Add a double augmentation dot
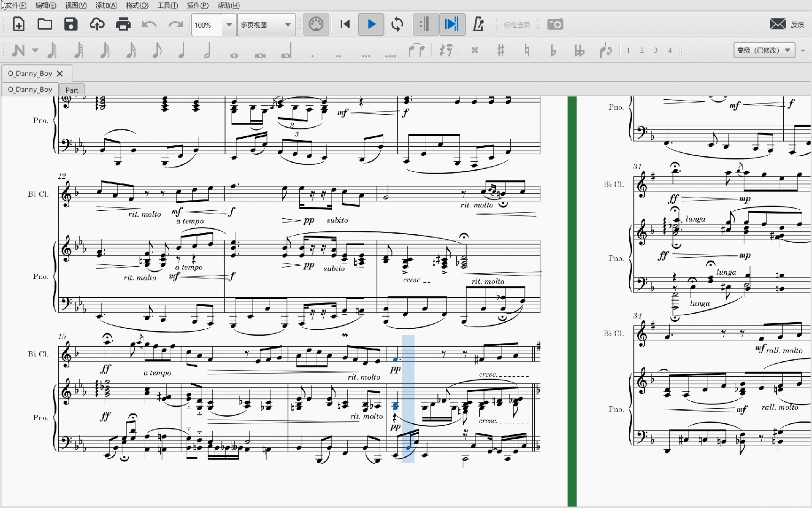The height and width of the screenshot is (508, 812). (x=338, y=56)
